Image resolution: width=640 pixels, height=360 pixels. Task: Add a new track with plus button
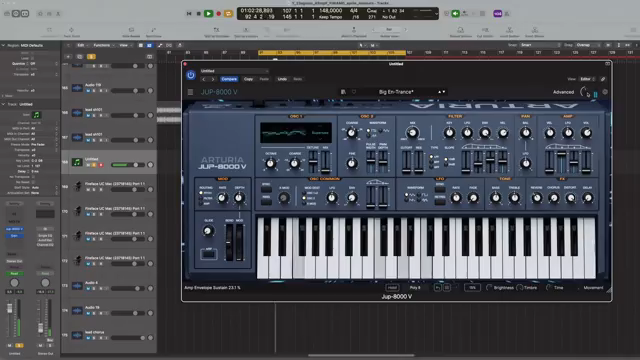pyautogui.click(x=68, y=56)
